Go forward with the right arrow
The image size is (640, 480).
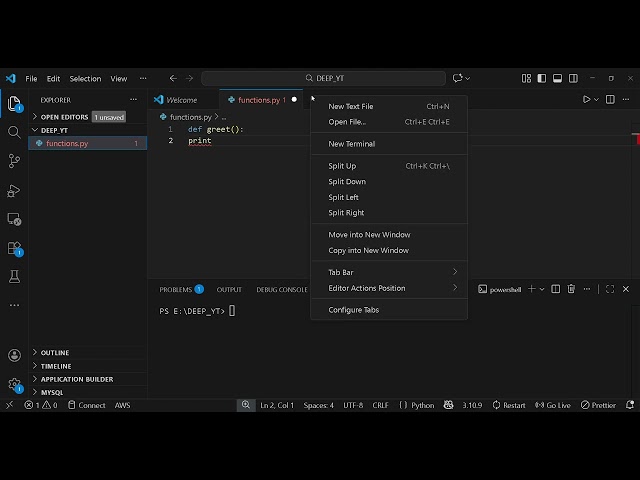[189, 78]
